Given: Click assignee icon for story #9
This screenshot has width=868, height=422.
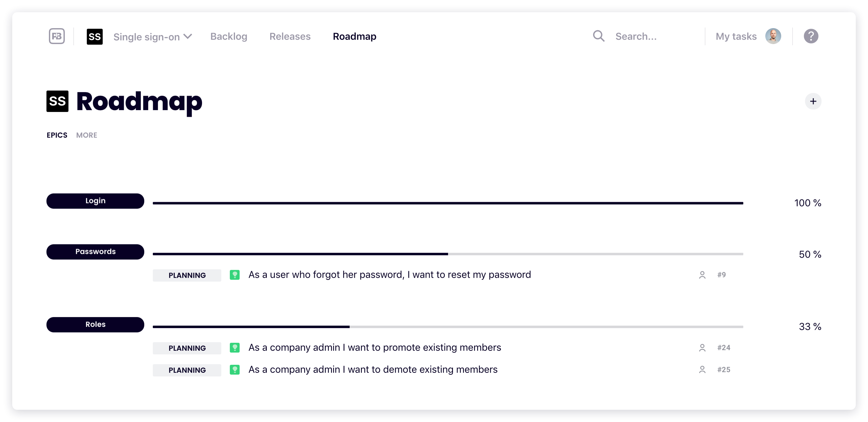Looking at the screenshot, I should click(x=702, y=275).
